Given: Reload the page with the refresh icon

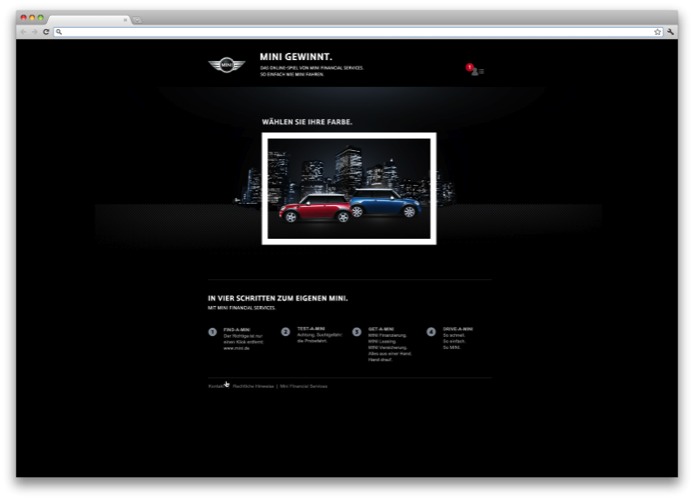Looking at the screenshot, I should (46, 32).
